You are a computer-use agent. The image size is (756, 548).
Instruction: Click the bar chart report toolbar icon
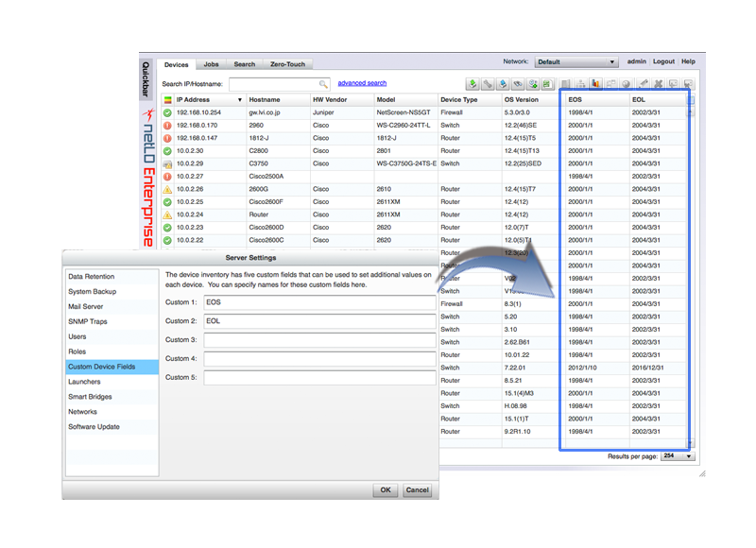point(596,84)
